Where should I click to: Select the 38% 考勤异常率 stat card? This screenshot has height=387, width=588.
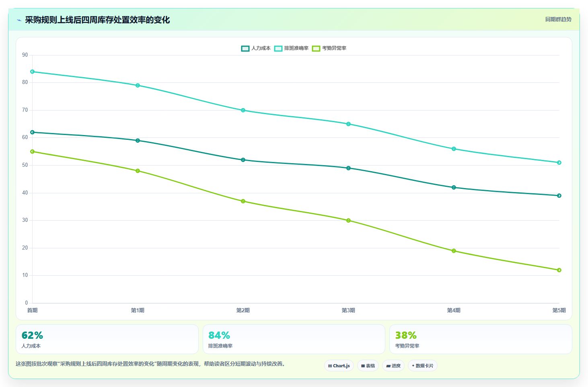481,339
